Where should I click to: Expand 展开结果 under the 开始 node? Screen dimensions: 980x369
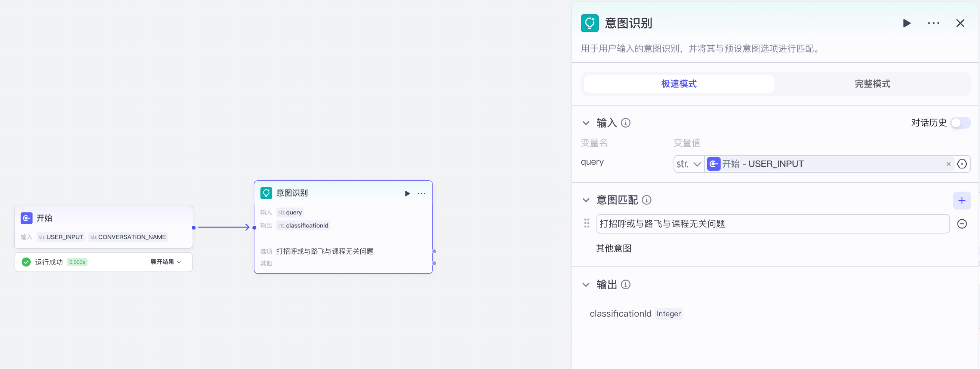(165, 262)
